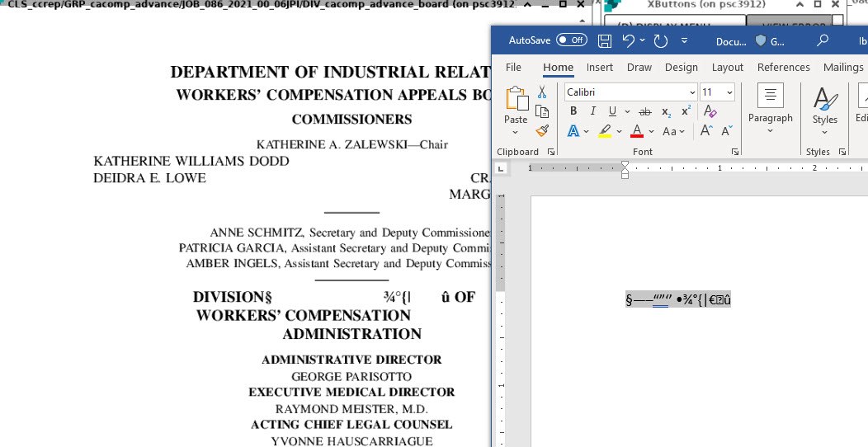Image resolution: width=868 pixels, height=447 pixels.
Task: Open the Styles pane launcher
Action: click(842, 152)
